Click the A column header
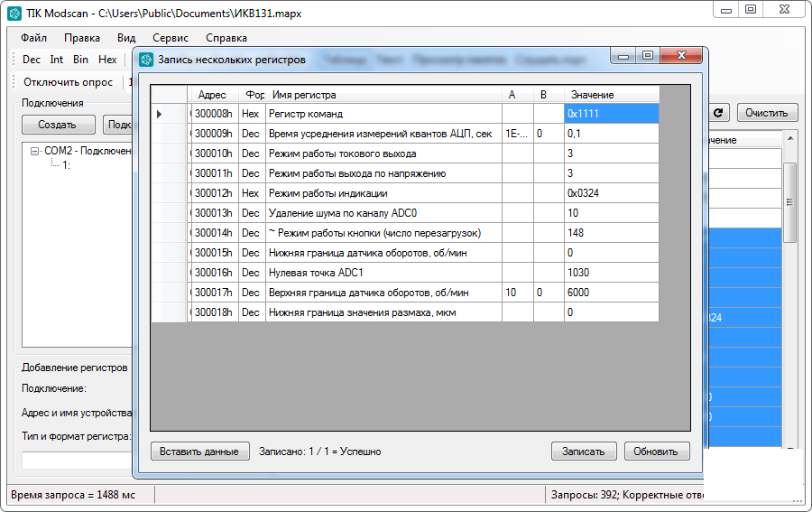The height and width of the screenshot is (512, 812). (x=517, y=95)
